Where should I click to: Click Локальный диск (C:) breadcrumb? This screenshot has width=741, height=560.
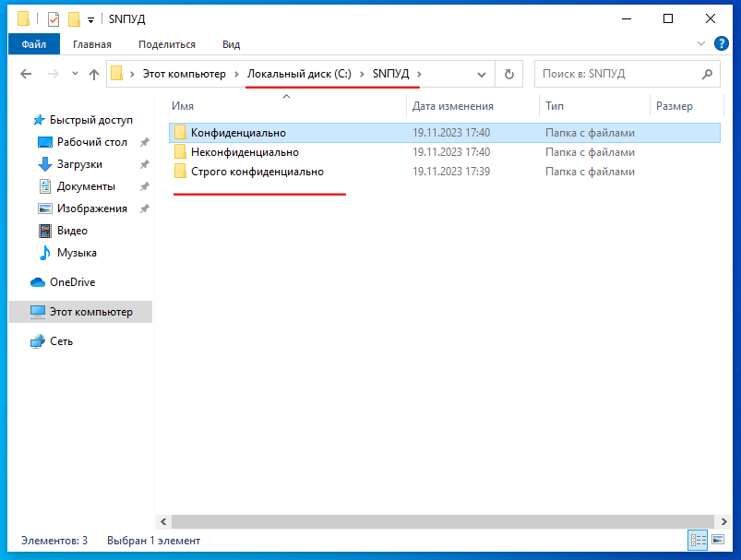pyautogui.click(x=299, y=74)
